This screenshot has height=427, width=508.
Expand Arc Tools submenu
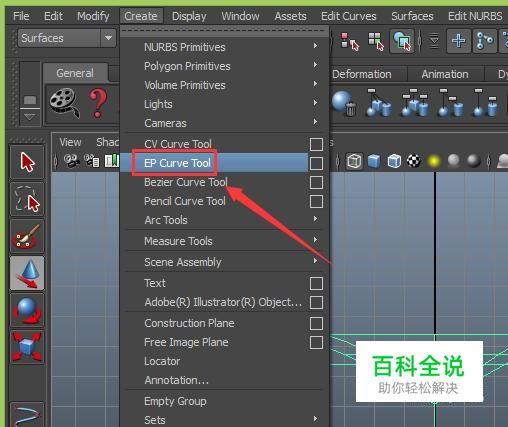click(224, 220)
